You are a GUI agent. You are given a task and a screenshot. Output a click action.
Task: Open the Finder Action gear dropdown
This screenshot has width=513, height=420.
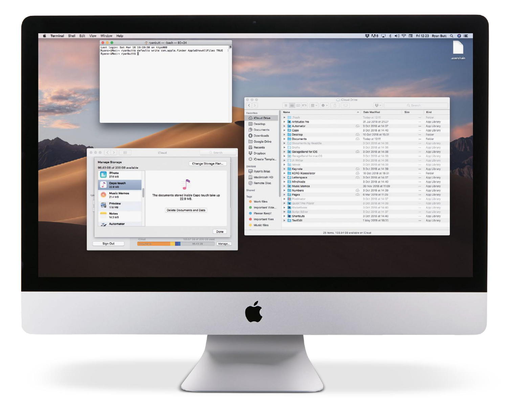pyautogui.click(x=325, y=106)
